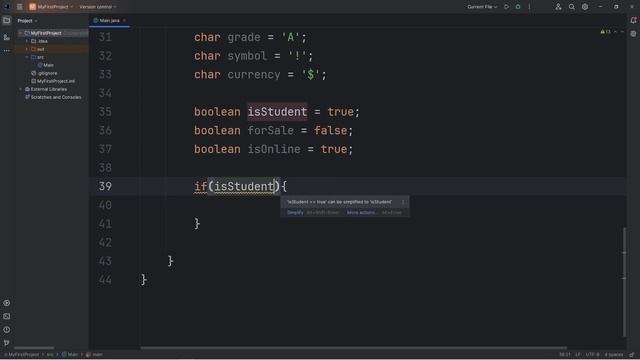Select the Main class in project tree

45,65
